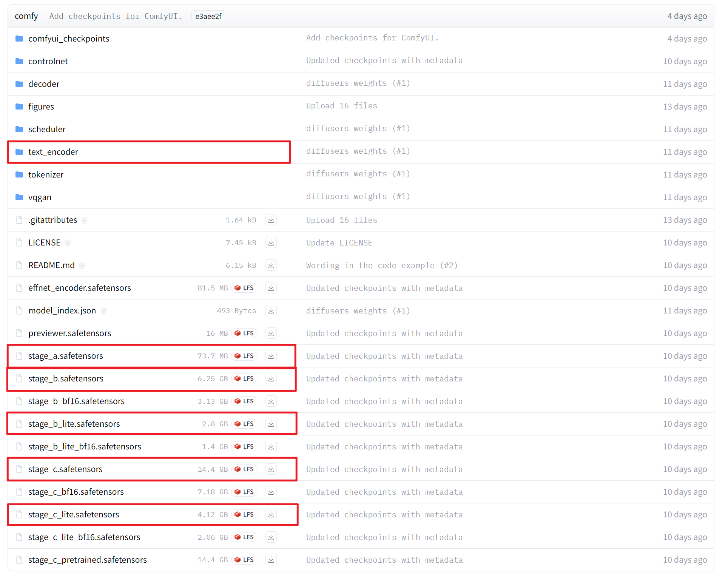
Task: Download the LICENSE file
Action: coord(271,242)
